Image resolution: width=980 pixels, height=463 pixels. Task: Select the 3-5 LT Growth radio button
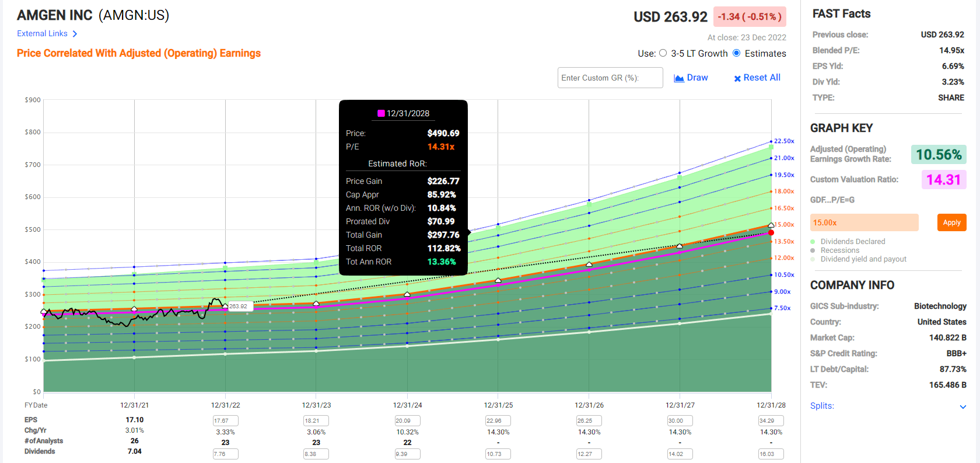(663, 53)
